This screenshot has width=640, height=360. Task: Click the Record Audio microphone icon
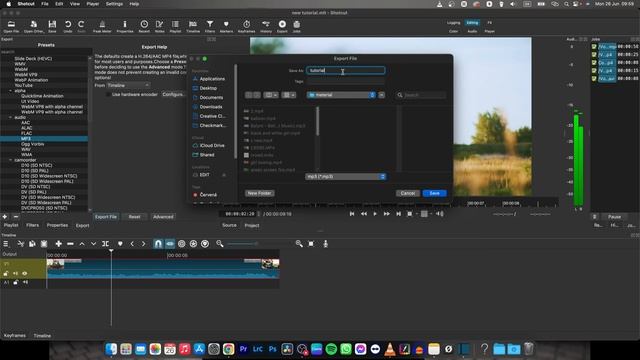coord(325,244)
